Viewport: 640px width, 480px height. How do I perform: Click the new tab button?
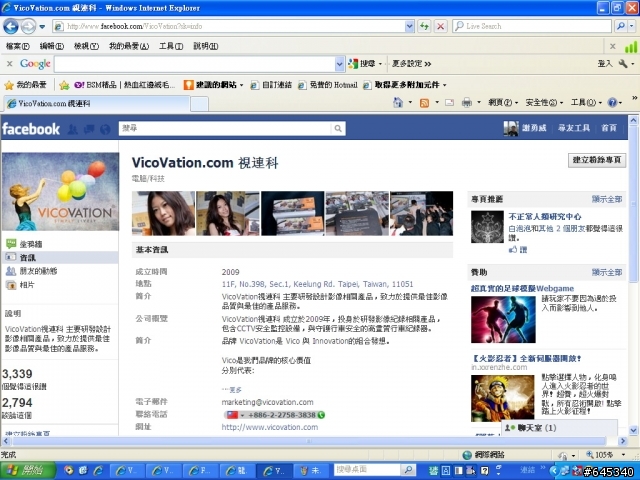click(x=199, y=104)
